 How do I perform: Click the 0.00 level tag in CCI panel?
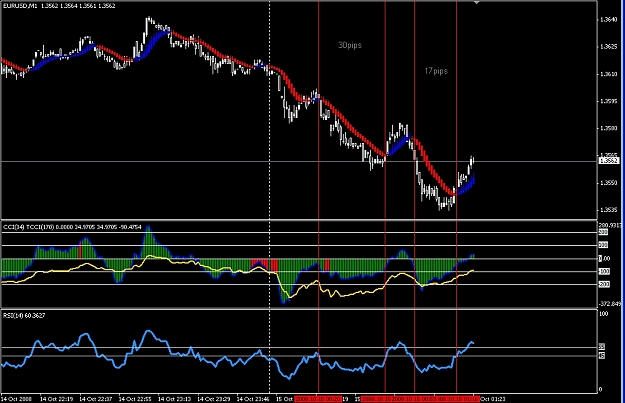coord(604,259)
